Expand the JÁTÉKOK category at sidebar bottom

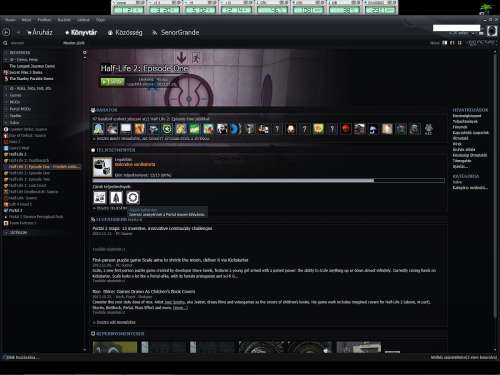(6, 233)
